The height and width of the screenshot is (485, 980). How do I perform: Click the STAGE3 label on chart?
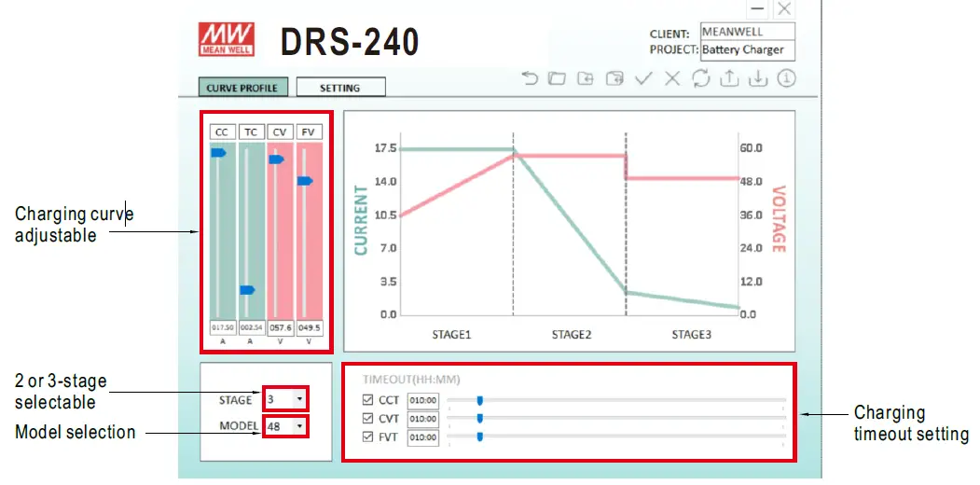click(x=691, y=335)
